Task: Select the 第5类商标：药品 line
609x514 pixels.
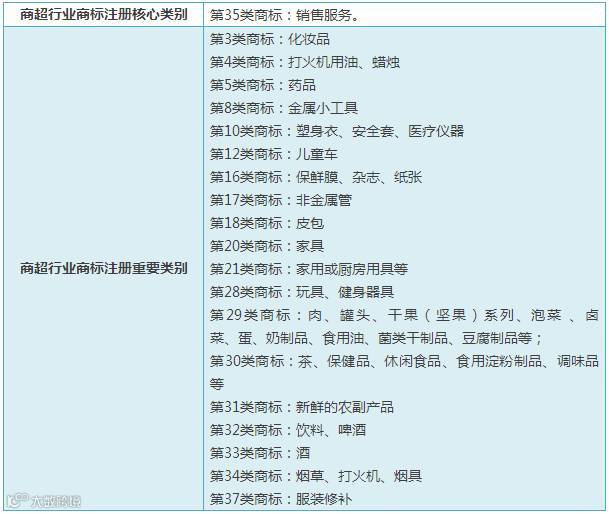Action: click(x=263, y=85)
